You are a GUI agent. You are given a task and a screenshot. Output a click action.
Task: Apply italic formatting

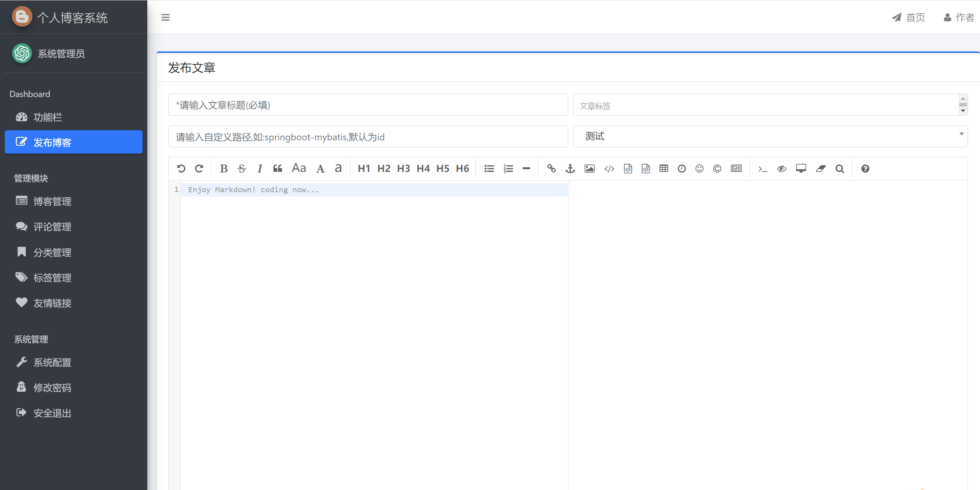[x=260, y=168]
